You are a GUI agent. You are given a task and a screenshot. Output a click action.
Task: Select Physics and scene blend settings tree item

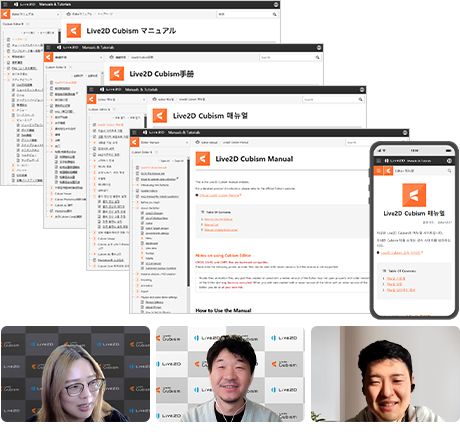click(159, 297)
